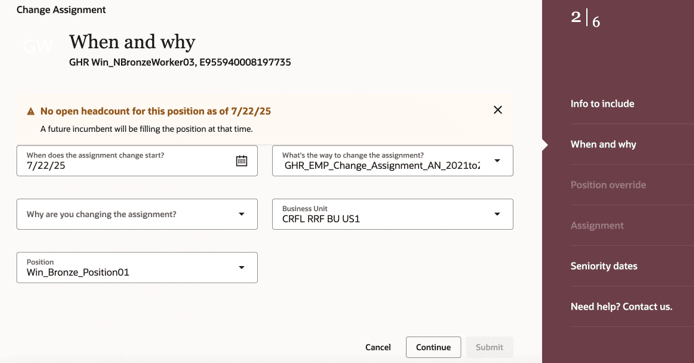Image resolution: width=694 pixels, height=363 pixels.
Task: Click the warning triangle icon
Action: pyautogui.click(x=31, y=112)
